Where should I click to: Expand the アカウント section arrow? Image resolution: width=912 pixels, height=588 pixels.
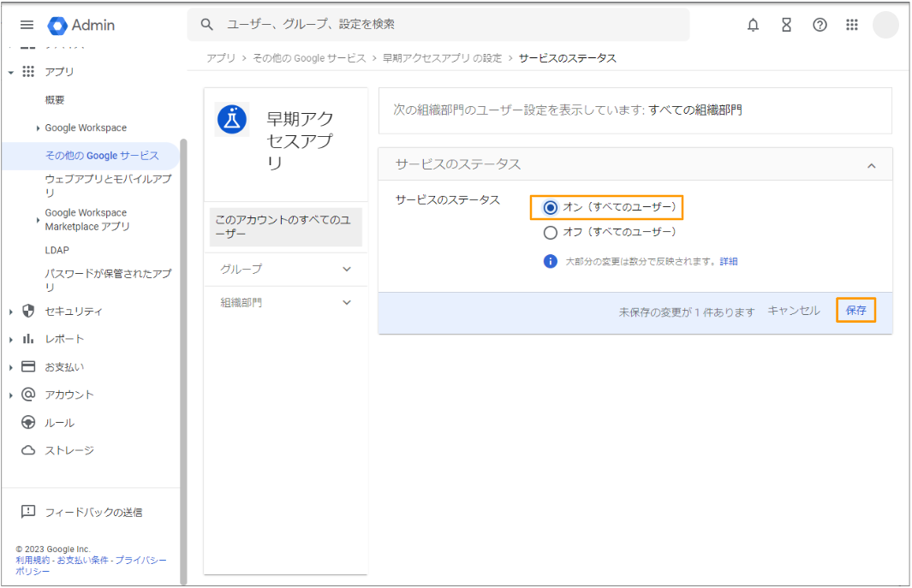11,395
